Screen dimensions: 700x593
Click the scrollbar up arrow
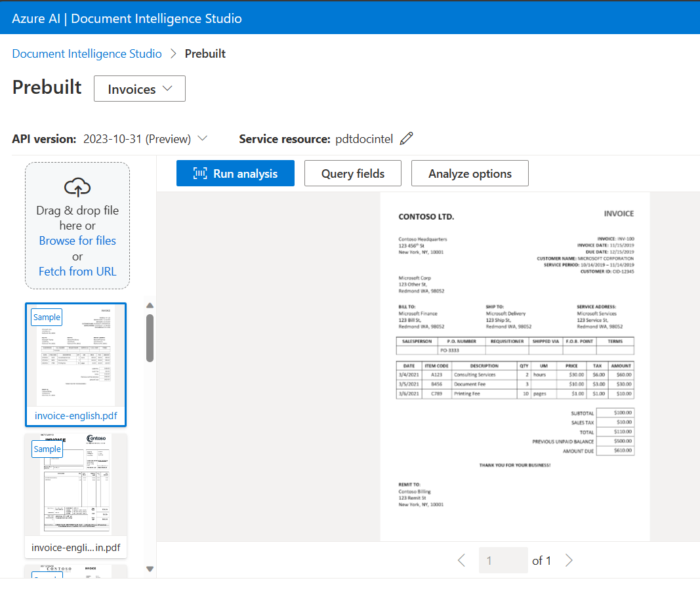tap(150, 304)
